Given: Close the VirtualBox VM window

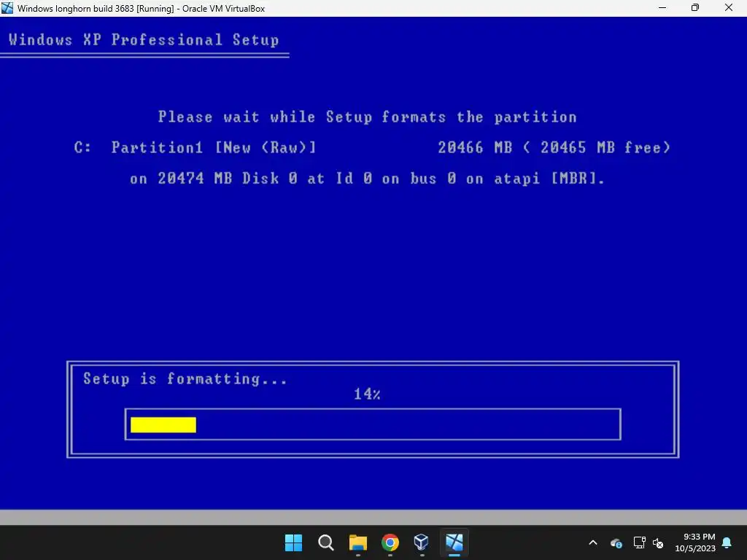Looking at the screenshot, I should tap(729, 8).
